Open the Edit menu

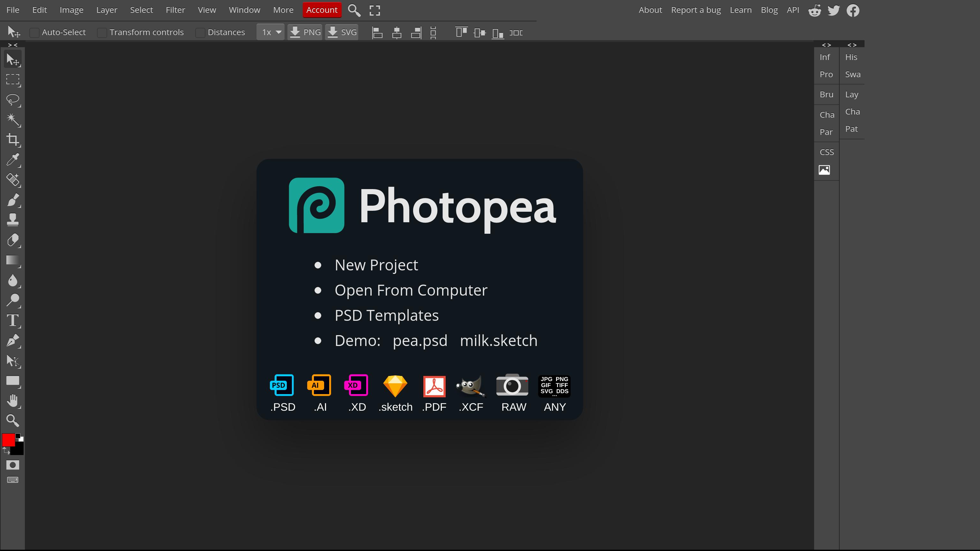(x=40, y=10)
